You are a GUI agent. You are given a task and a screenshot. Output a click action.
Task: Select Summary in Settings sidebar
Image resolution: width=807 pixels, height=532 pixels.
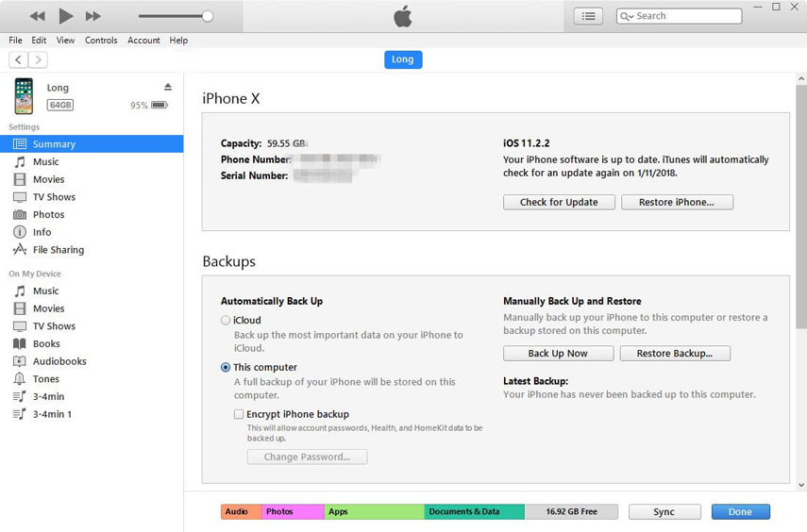tap(92, 144)
